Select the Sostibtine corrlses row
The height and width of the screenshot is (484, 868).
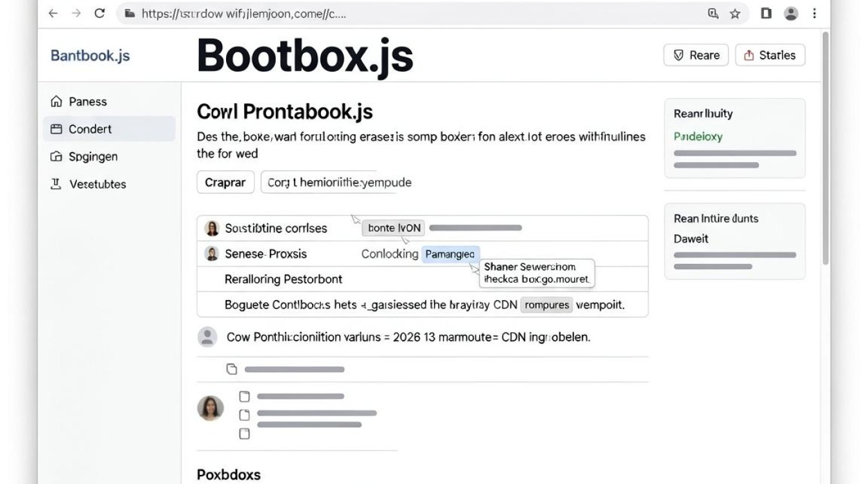click(x=422, y=228)
